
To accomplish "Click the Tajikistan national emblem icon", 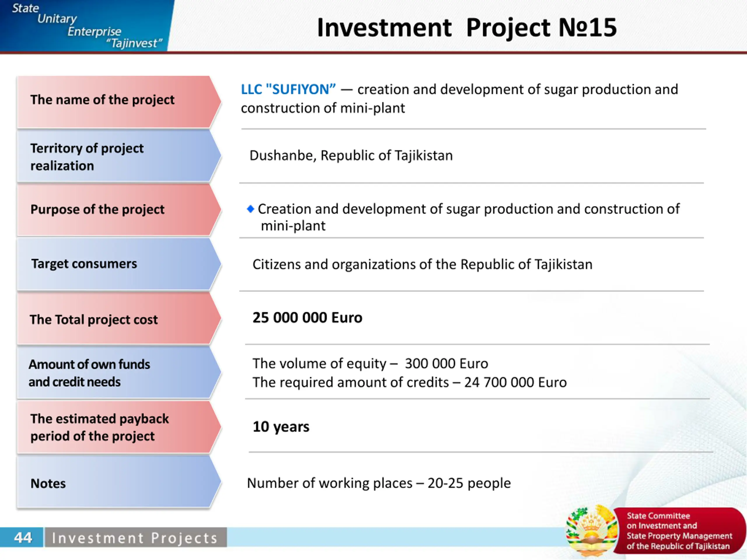I will pos(592,531).
